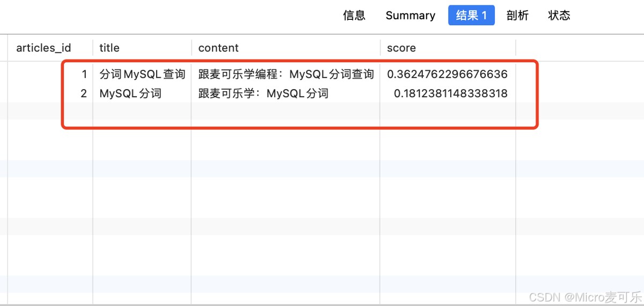Select title cell MySQL分词
Image resolution: width=644 pixels, height=308 pixels.
coord(130,93)
